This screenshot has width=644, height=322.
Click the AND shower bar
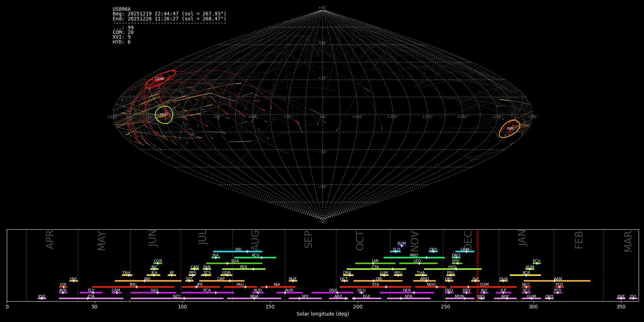click(414, 258)
